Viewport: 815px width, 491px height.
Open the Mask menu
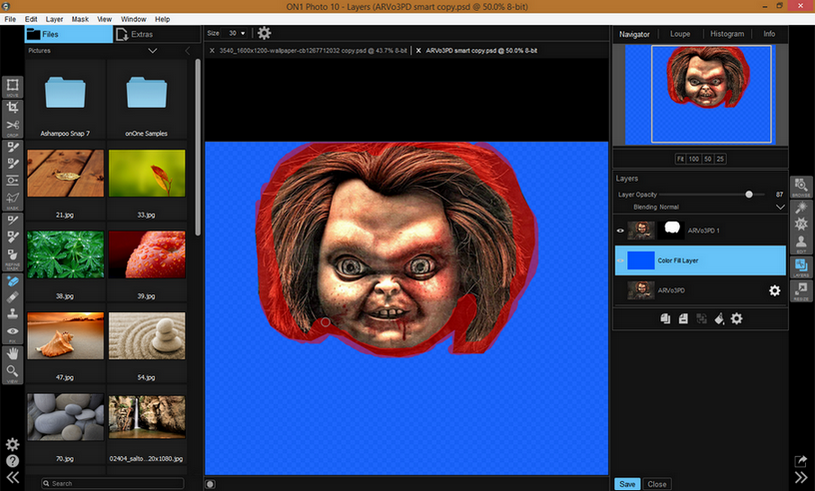[x=80, y=19]
